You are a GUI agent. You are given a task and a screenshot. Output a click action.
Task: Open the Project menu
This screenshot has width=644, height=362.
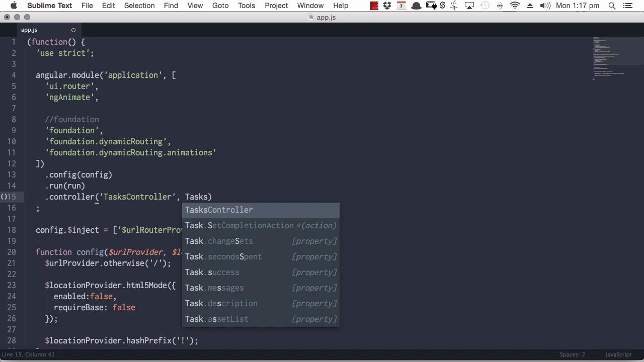point(276,6)
